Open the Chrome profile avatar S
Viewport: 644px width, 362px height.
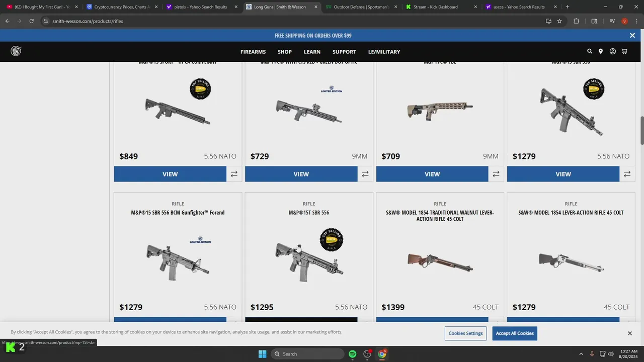(x=624, y=21)
